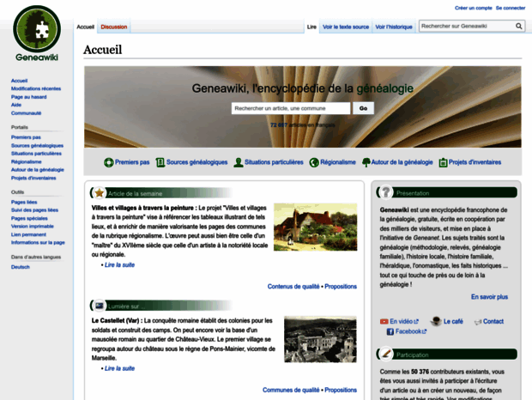The height and width of the screenshot is (400, 532).
Task: Select Deutsch language link
Action: click(x=20, y=267)
